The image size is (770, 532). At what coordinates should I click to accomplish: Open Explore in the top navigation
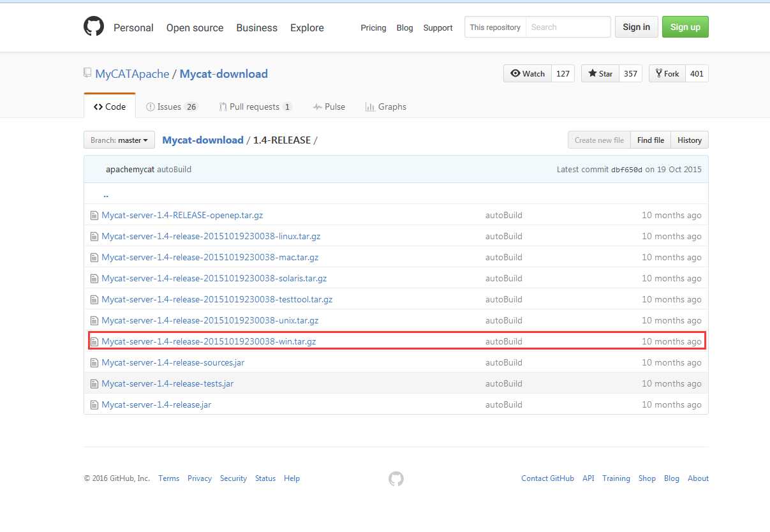coord(307,27)
